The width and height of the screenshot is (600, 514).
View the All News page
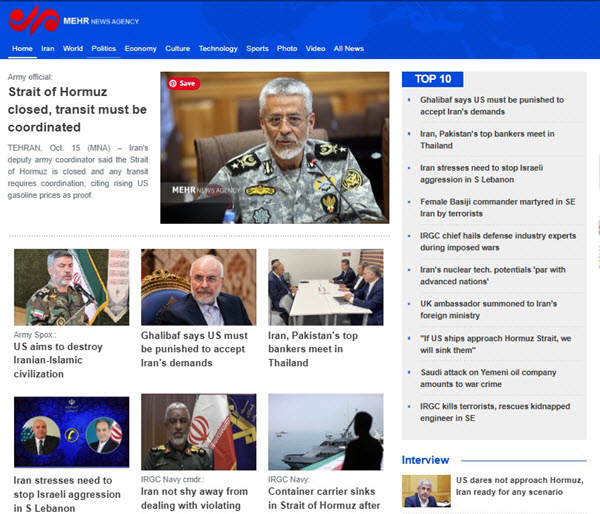[349, 49]
